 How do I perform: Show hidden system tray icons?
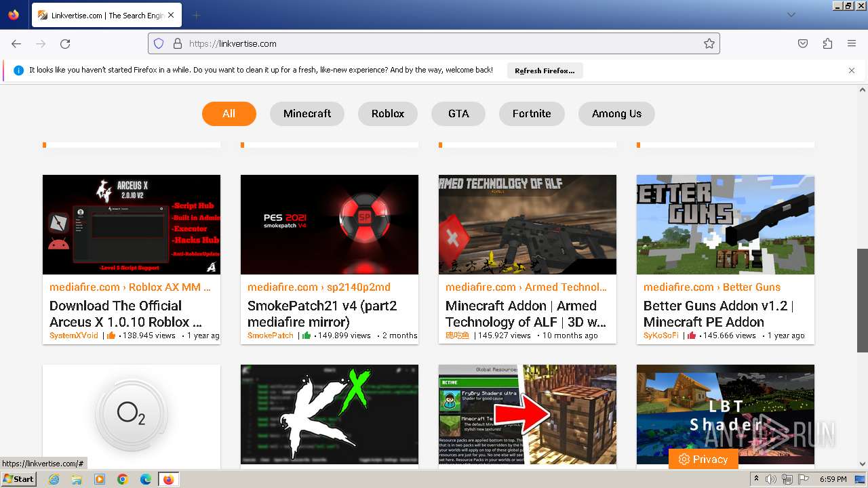point(757,479)
